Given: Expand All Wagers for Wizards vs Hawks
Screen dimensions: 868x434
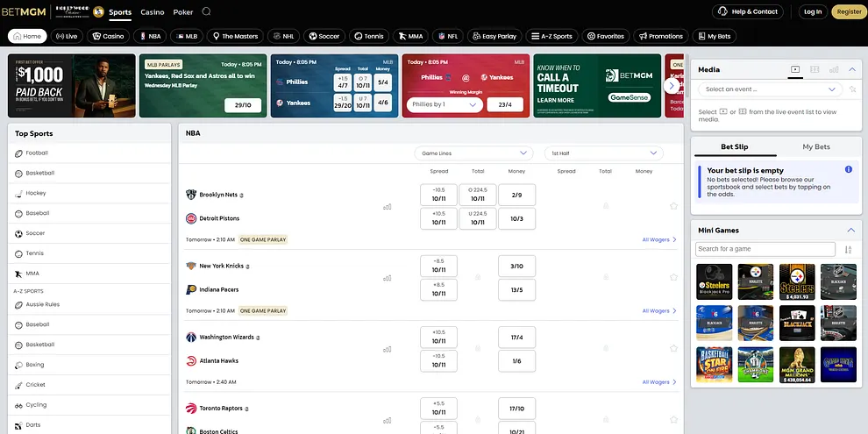Looking at the screenshot, I should pyautogui.click(x=658, y=382).
